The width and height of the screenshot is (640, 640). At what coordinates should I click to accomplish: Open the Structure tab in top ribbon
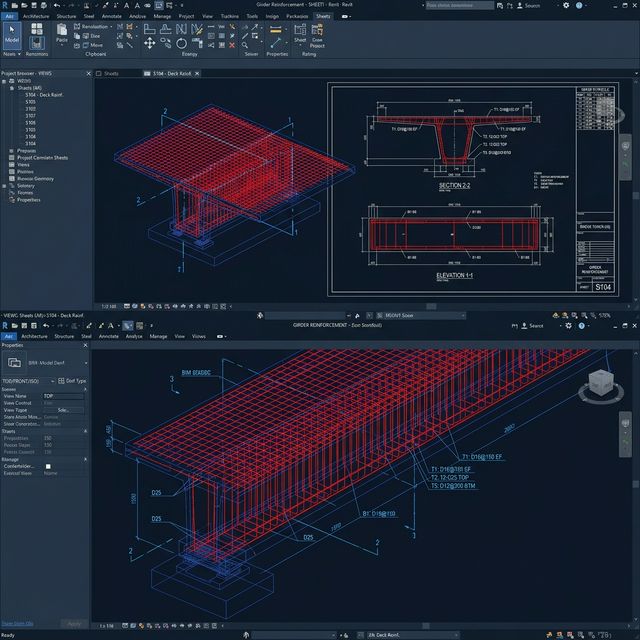tap(66, 16)
